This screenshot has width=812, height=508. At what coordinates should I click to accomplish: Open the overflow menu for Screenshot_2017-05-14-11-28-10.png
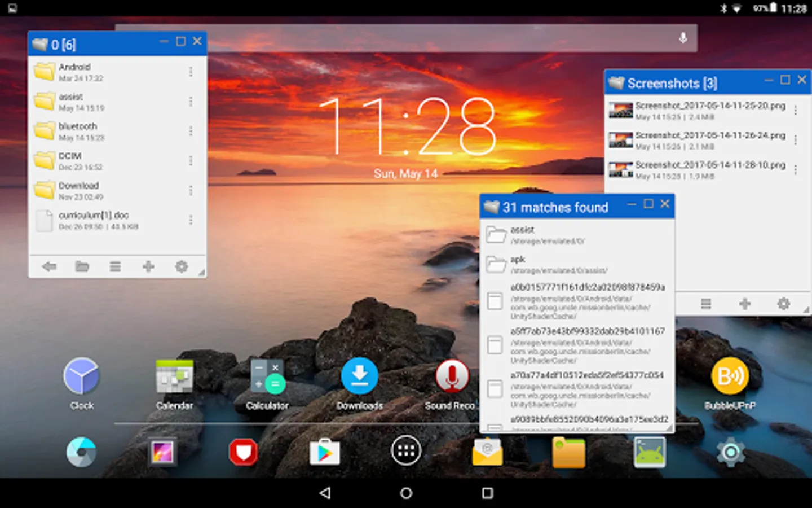[796, 170]
